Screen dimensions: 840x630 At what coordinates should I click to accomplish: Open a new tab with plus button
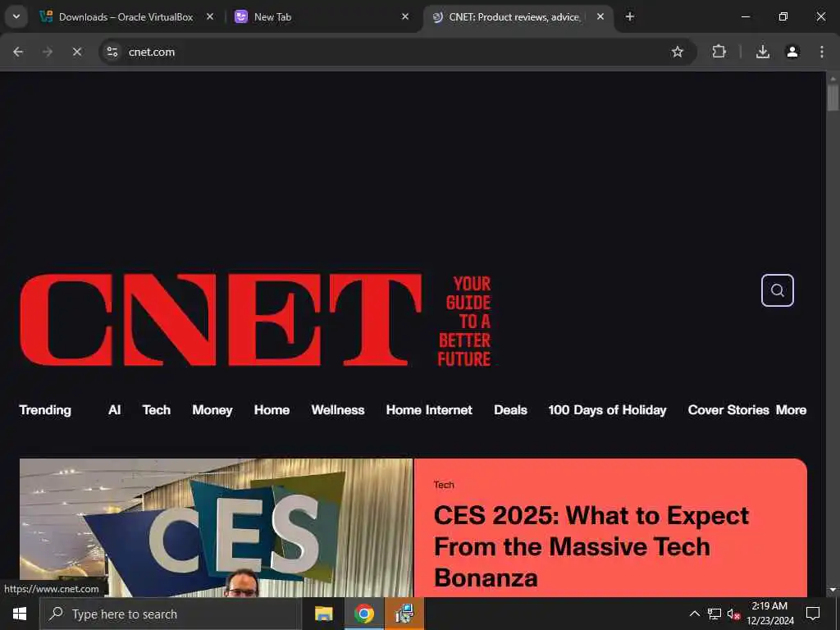coord(630,16)
